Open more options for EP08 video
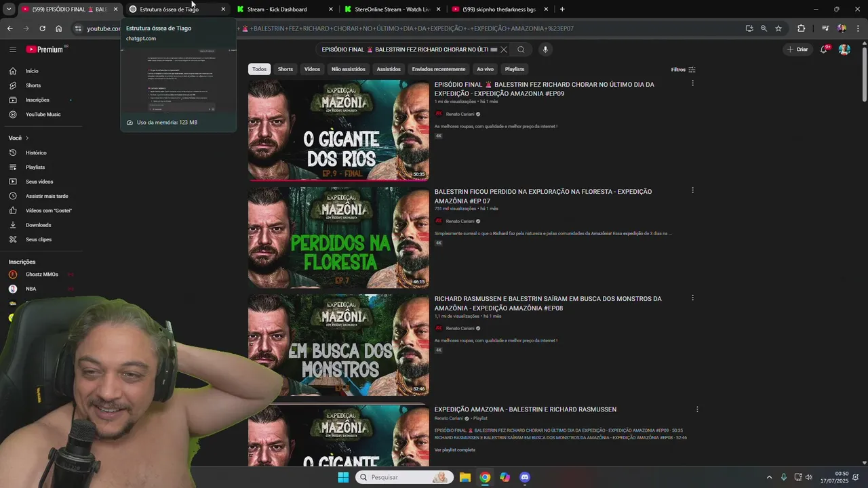 click(692, 298)
